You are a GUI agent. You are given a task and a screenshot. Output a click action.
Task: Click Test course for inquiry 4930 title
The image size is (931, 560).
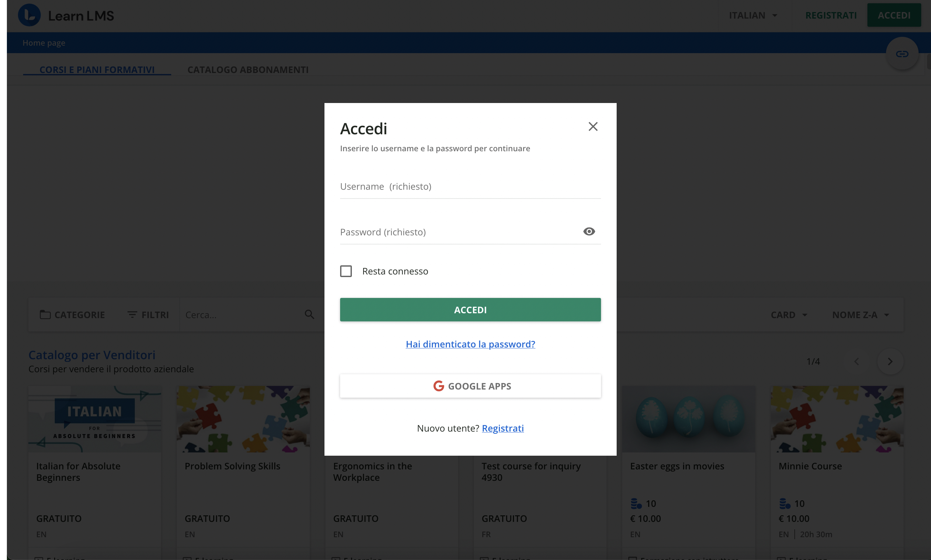tap(531, 471)
